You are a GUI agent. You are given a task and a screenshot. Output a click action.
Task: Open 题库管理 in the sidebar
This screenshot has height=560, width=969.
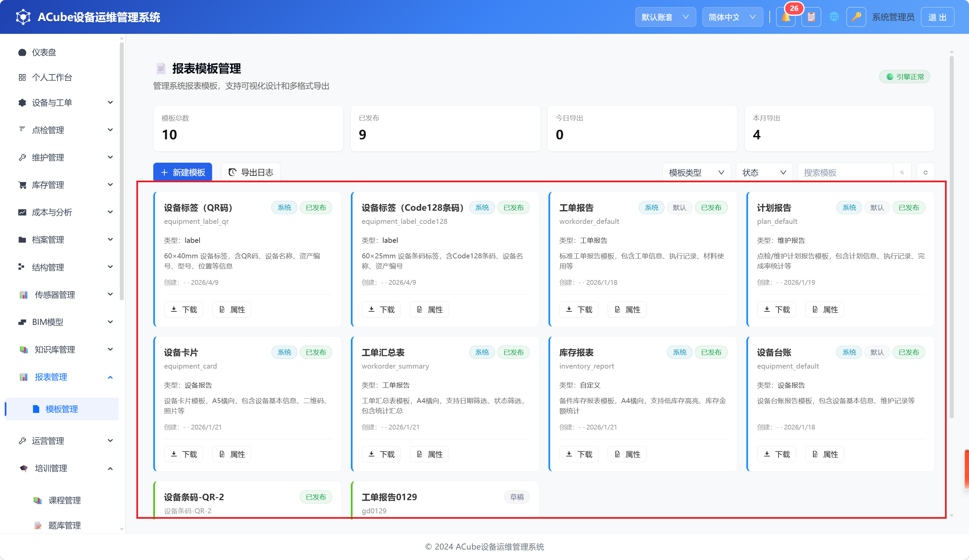click(62, 526)
